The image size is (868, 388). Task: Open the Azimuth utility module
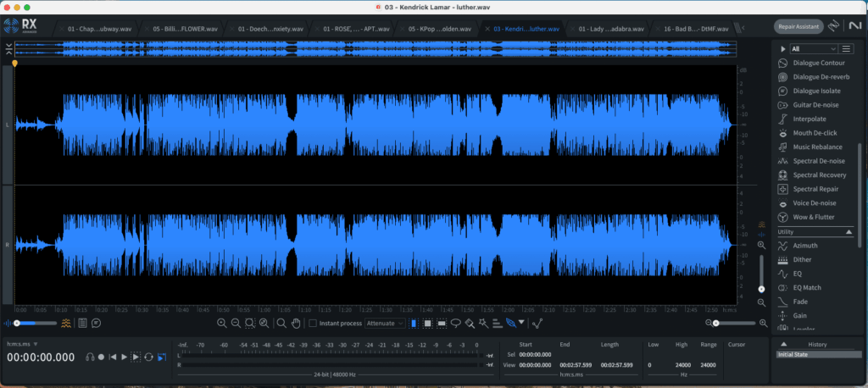click(x=798, y=245)
